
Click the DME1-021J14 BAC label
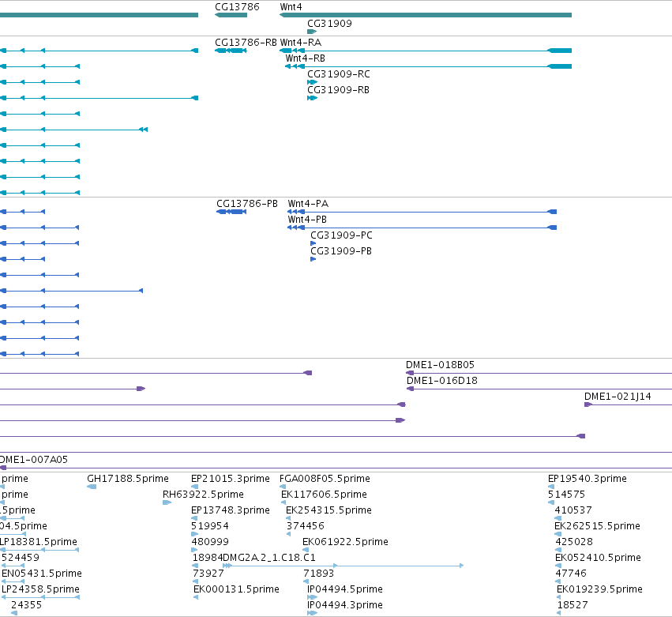[x=618, y=396]
